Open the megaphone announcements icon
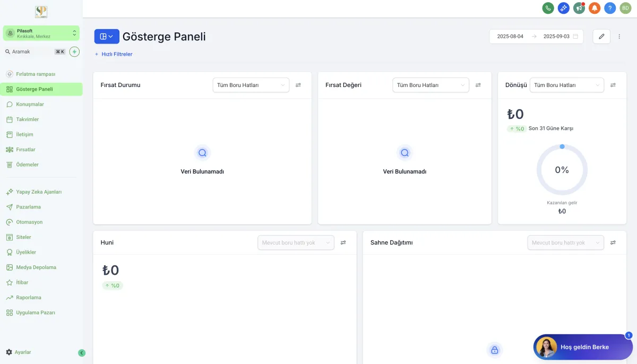Image resolution: width=637 pixels, height=364 pixels. [579, 8]
